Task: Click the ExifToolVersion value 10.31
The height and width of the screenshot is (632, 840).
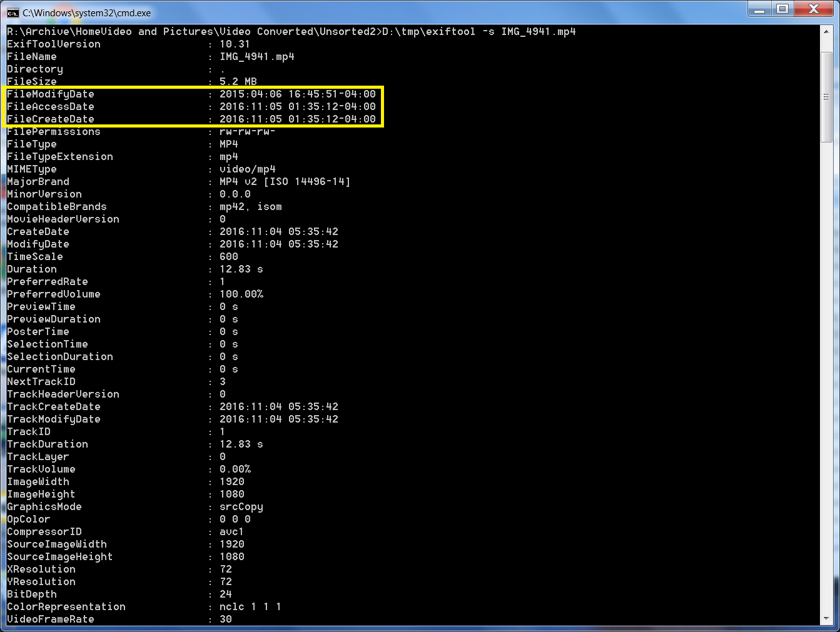Action: click(235, 44)
